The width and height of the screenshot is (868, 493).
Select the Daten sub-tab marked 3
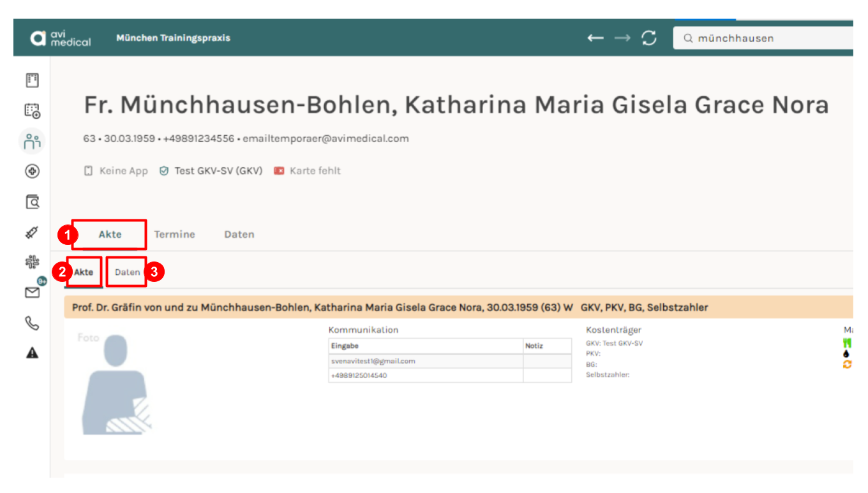click(x=127, y=272)
